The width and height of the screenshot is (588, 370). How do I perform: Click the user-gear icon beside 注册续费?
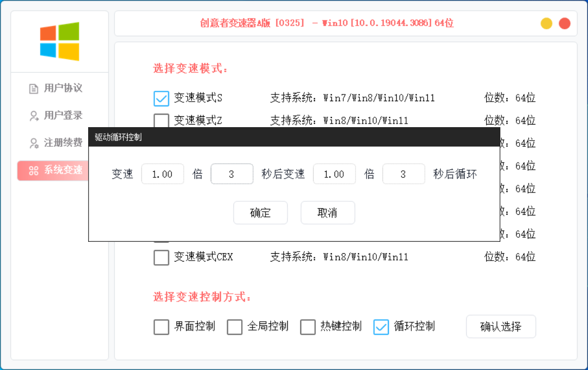point(34,143)
